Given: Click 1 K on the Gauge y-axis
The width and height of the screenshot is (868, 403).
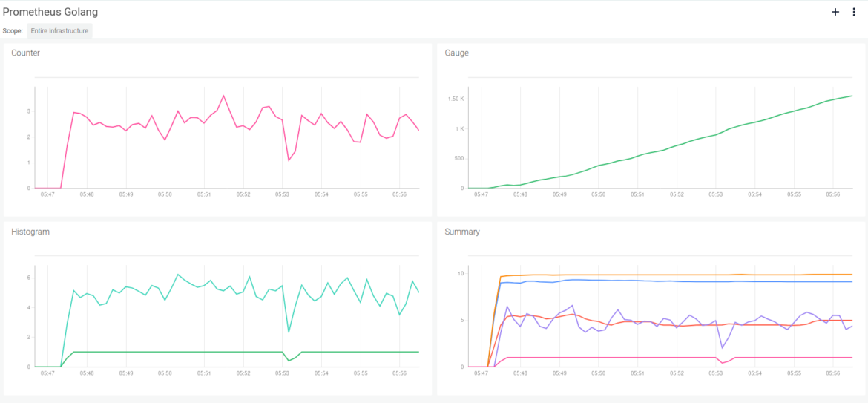Looking at the screenshot, I should [x=459, y=129].
